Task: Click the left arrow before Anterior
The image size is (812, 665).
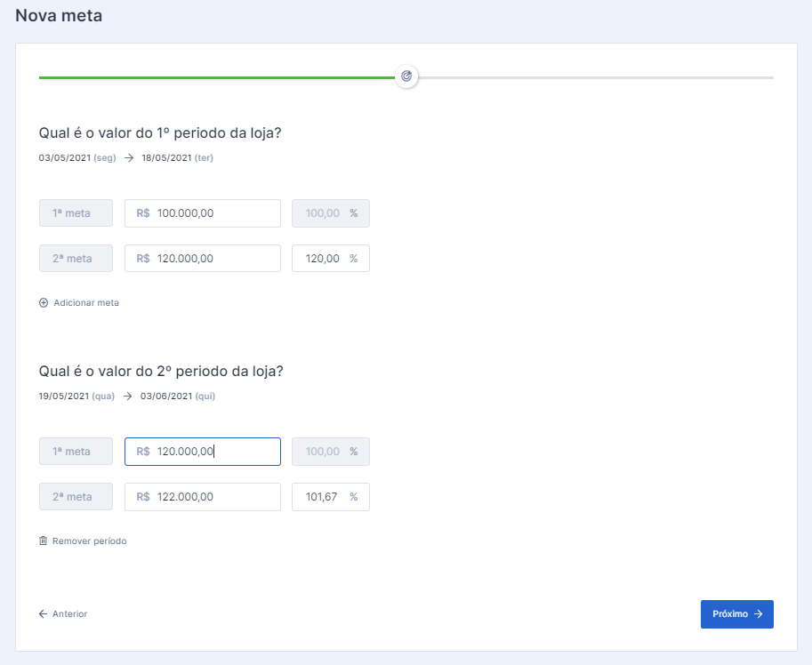Action: tap(43, 613)
